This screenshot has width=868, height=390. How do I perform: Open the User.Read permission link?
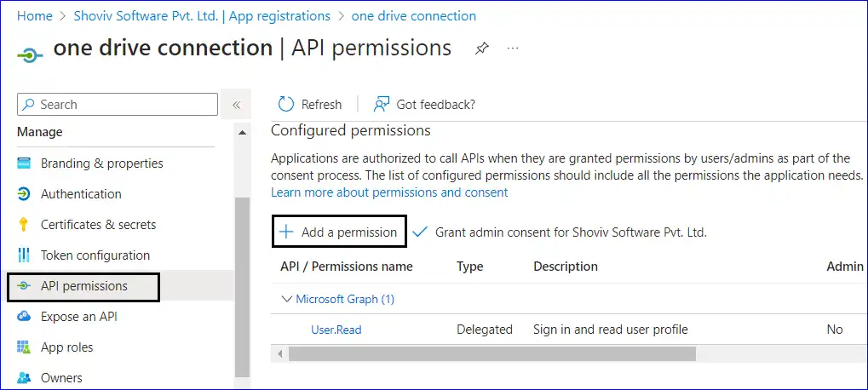(336, 330)
